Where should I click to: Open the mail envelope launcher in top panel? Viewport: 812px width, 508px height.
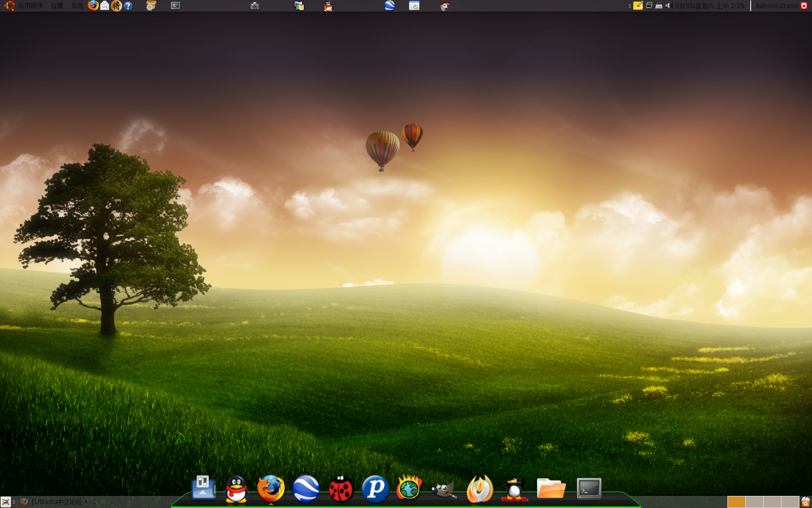[x=105, y=6]
